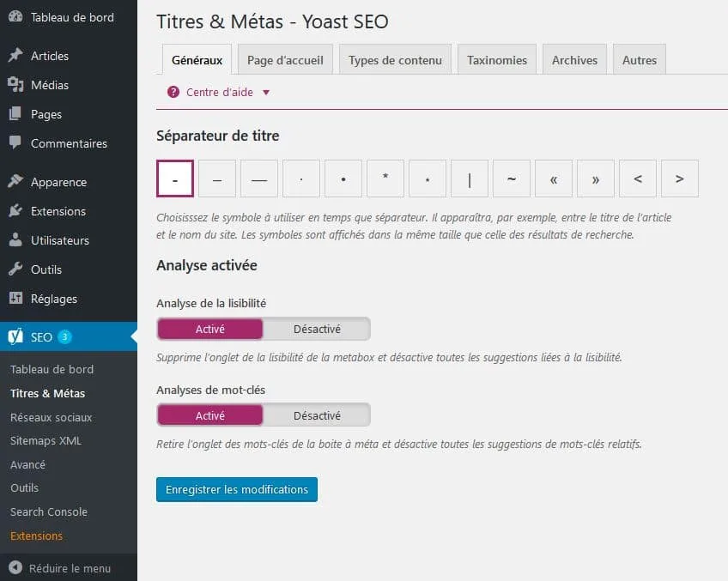Image resolution: width=728 pixels, height=581 pixels.
Task: Set keyword analysis (mot-clés) to Désactivé
Action: pyautogui.click(x=317, y=415)
